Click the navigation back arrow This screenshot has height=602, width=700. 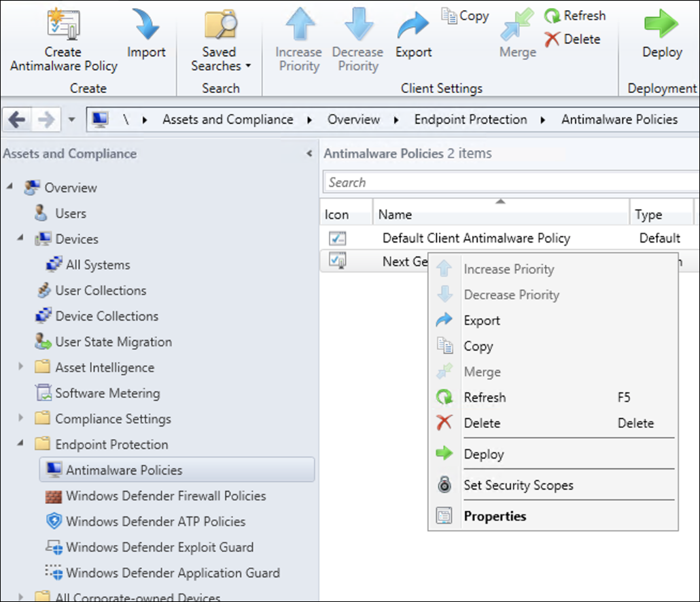click(x=17, y=120)
